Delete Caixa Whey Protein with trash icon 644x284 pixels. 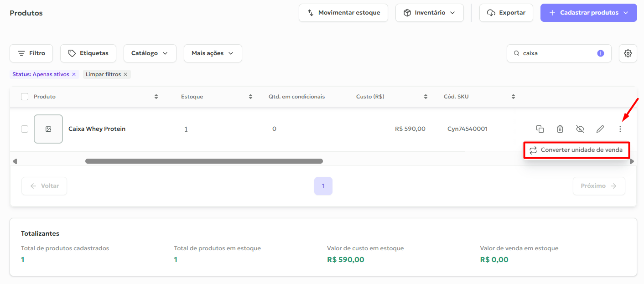tap(560, 129)
